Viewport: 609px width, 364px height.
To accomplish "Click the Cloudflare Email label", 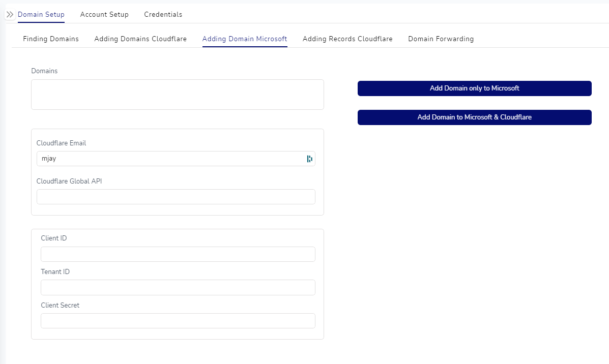I will click(62, 143).
